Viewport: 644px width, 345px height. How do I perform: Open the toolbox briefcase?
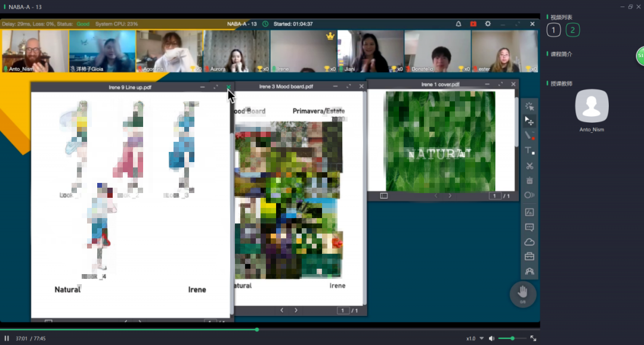tap(530, 256)
